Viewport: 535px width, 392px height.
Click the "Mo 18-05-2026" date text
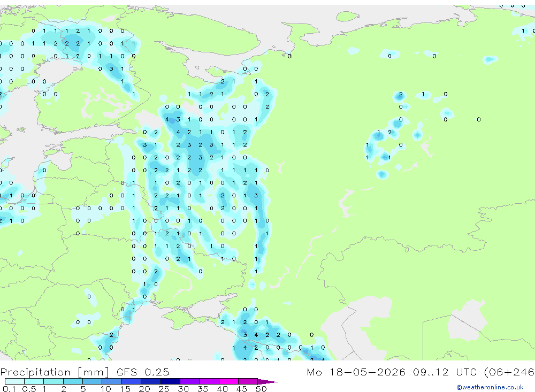(x=356, y=372)
